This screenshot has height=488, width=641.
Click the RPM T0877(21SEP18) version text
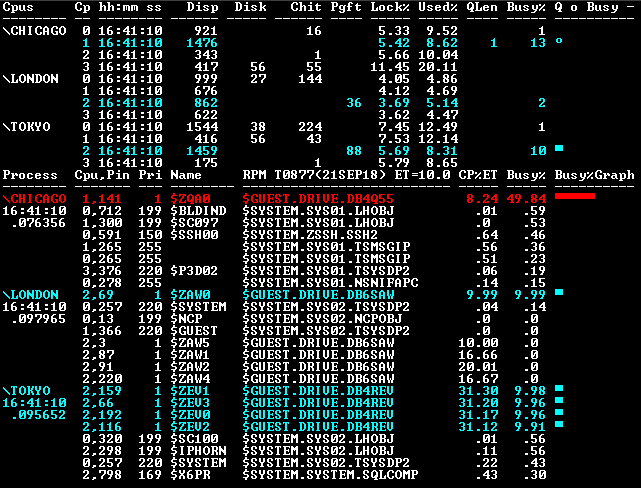point(314,175)
